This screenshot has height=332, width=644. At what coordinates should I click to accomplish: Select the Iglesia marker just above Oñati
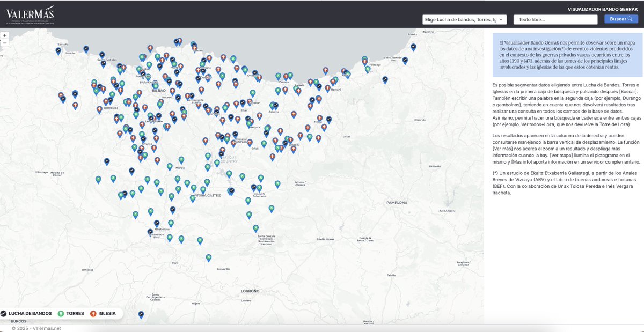tap(250, 143)
